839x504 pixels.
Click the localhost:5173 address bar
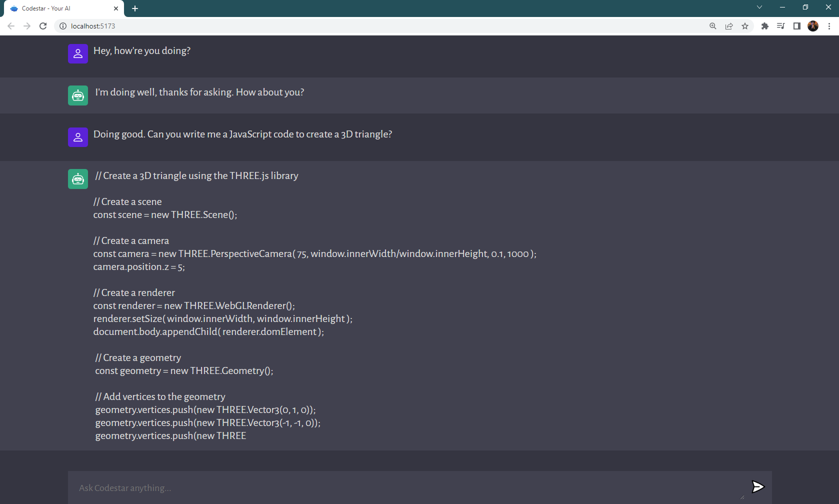coord(380,26)
